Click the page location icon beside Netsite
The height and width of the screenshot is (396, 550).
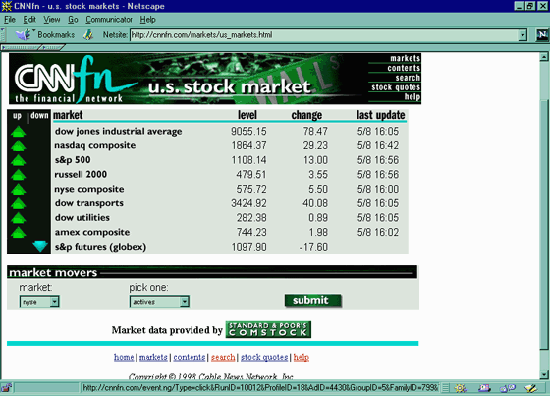coord(88,34)
